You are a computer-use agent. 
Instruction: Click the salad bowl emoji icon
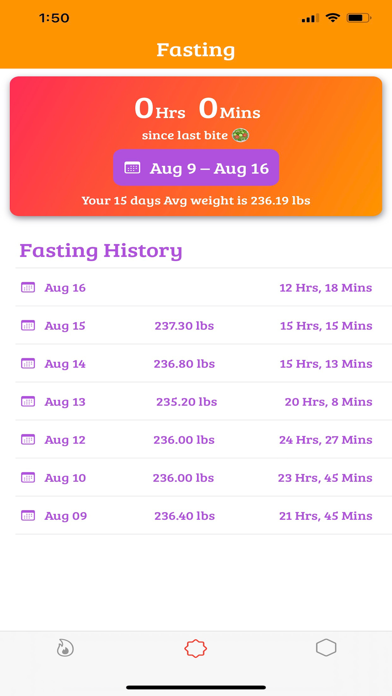tap(241, 135)
